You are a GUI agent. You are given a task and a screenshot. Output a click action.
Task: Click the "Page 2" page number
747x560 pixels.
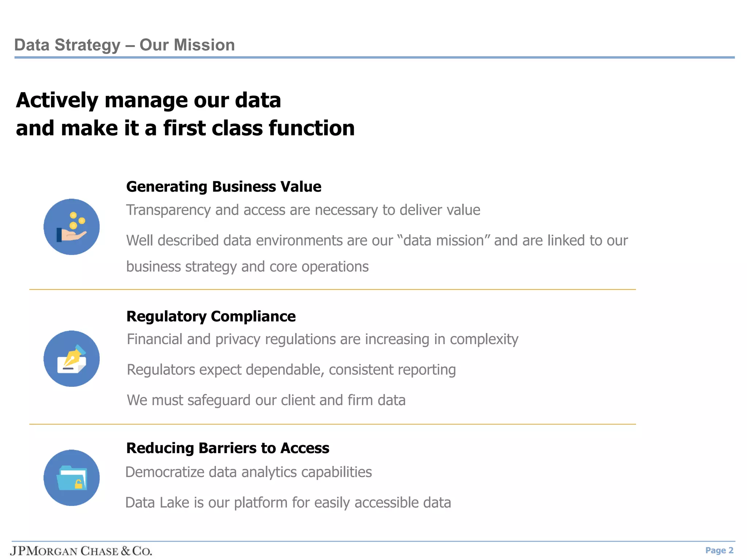(x=719, y=551)
